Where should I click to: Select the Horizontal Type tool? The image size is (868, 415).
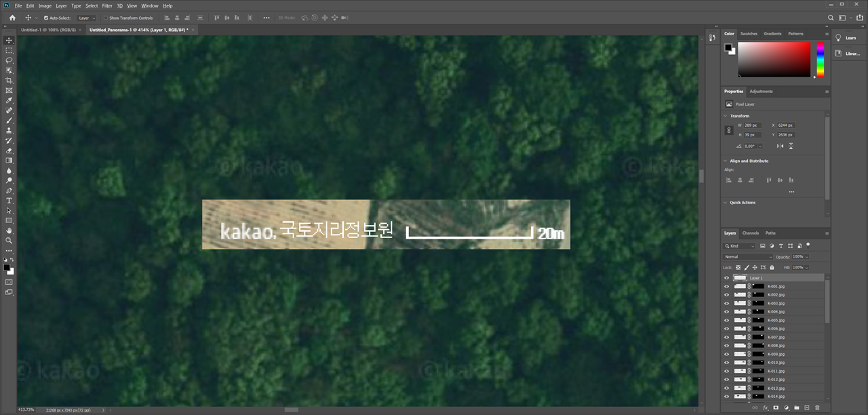(9, 201)
